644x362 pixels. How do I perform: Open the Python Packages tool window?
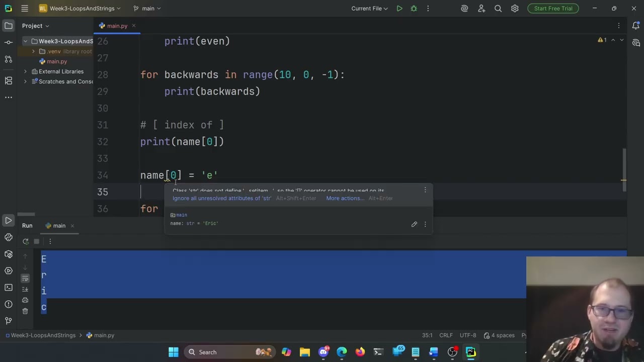click(x=9, y=254)
